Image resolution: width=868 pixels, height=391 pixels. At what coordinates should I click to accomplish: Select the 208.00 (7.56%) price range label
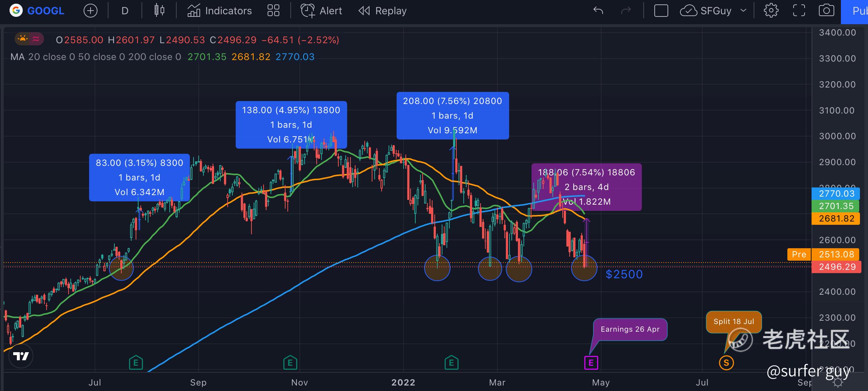tap(453, 116)
